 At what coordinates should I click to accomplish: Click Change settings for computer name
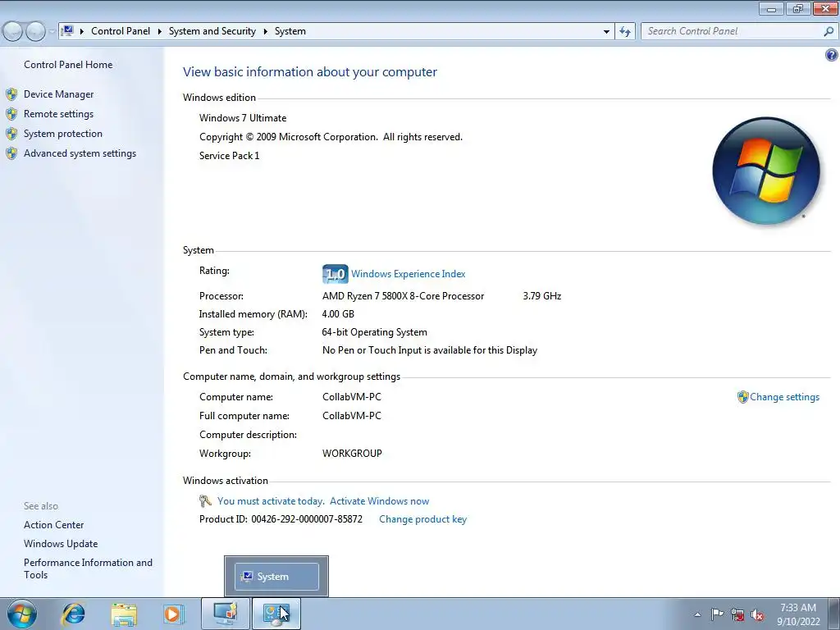tap(784, 397)
